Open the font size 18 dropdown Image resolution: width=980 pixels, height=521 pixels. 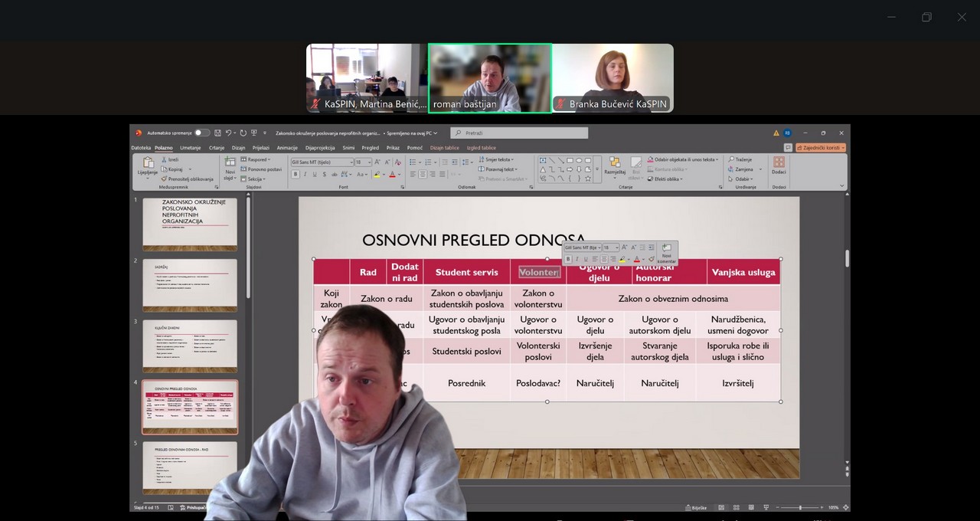[369, 162]
